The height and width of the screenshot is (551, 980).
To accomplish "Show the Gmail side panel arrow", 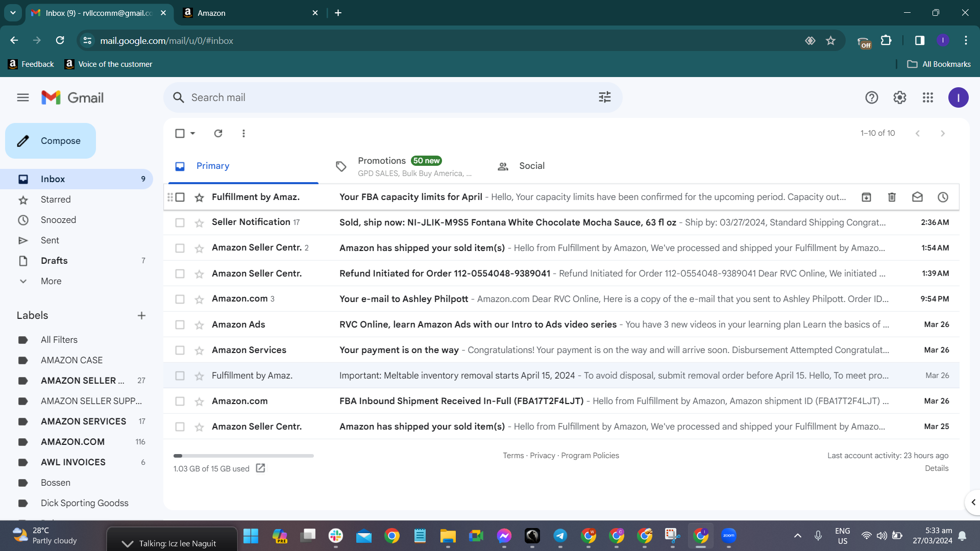I will (x=973, y=503).
